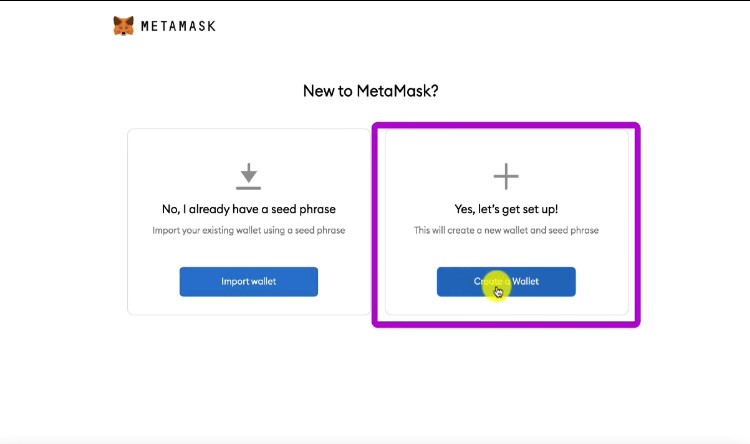Screen dimensions: 750x444
Task: Click the plus icon for new wallet
Action: [506, 177]
